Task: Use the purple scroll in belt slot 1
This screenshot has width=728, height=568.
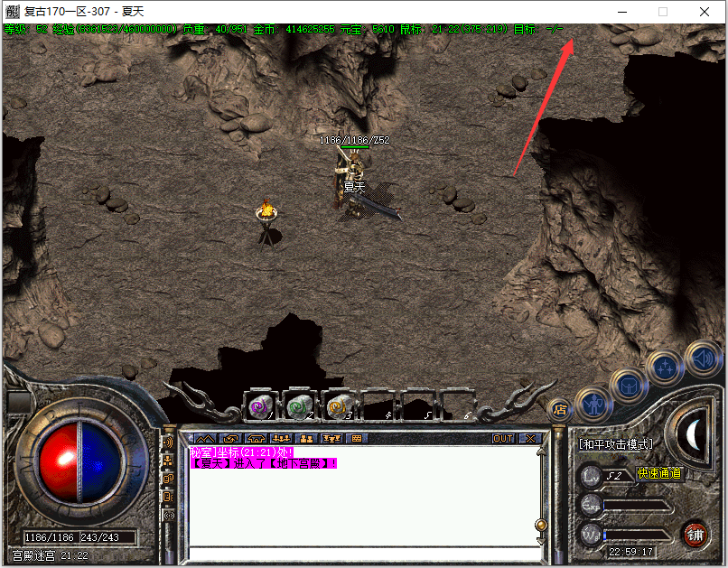Action: click(261, 405)
